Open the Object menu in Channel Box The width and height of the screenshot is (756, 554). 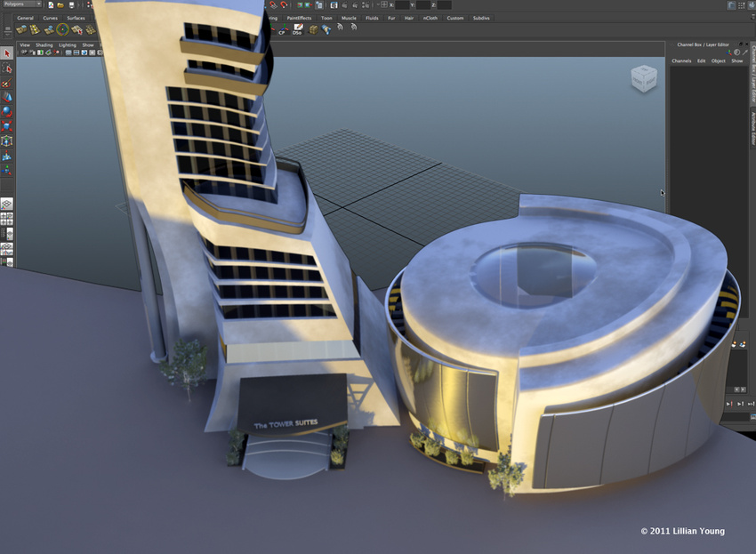pyautogui.click(x=719, y=60)
